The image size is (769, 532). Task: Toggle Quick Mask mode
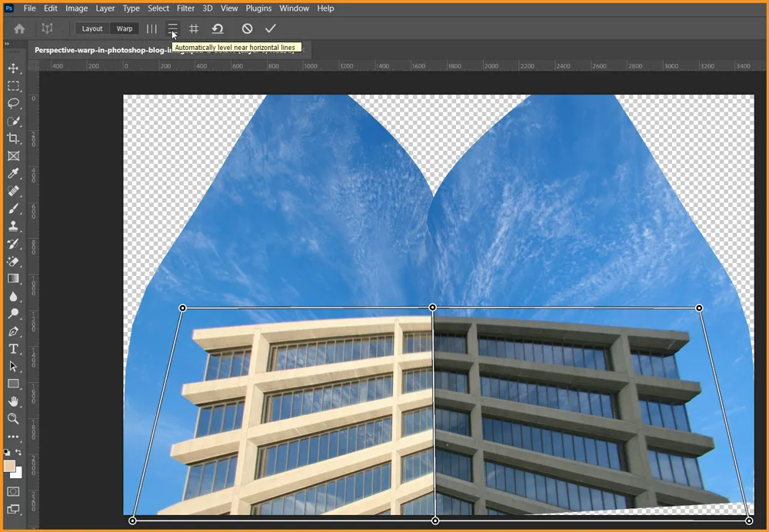pyautogui.click(x=13, y=491)
